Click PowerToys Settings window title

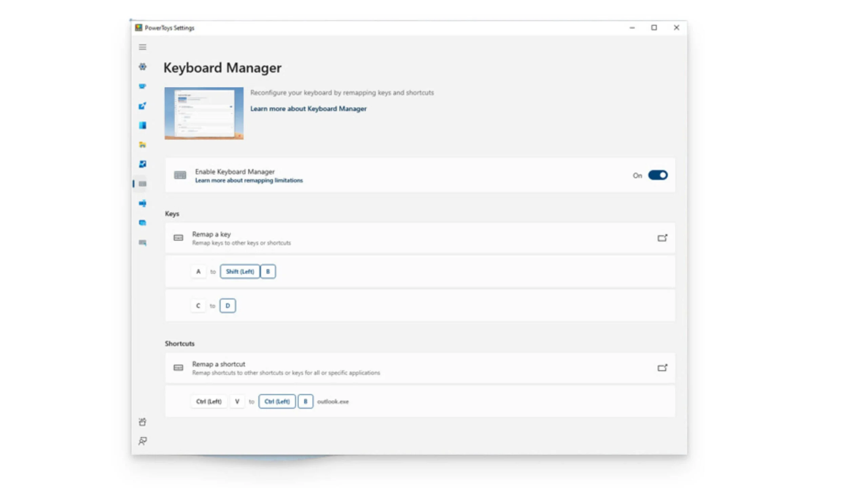click(x=170, y=28)
